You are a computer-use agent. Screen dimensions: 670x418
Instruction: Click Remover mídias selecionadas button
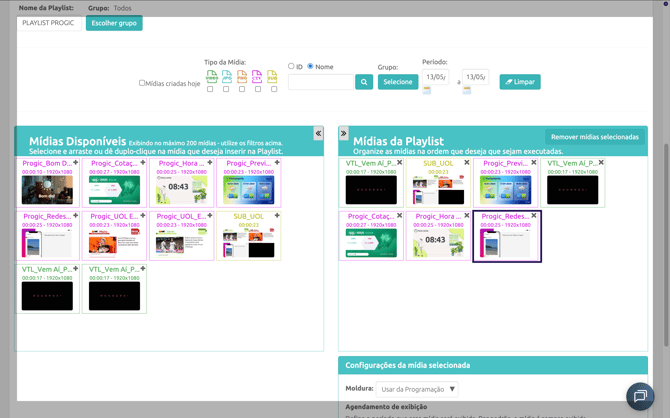click(x=595, y=137)
